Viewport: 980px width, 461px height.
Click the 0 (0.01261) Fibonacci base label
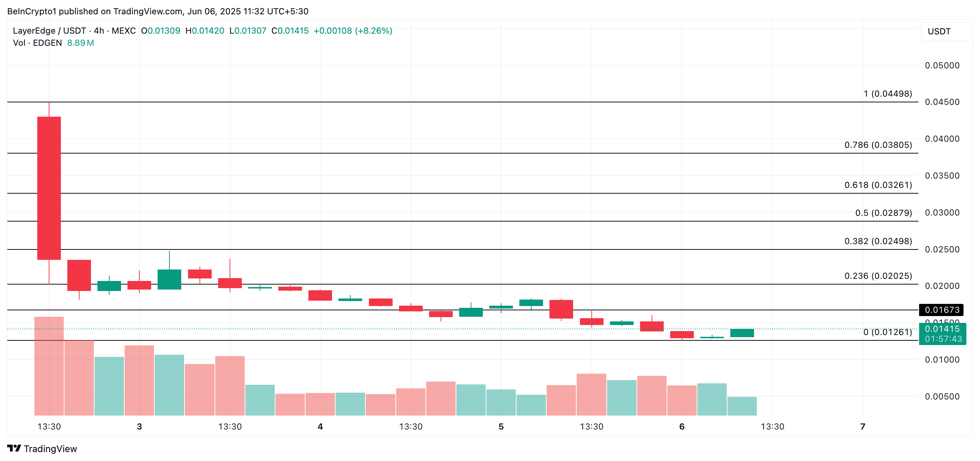coord(887,332)
